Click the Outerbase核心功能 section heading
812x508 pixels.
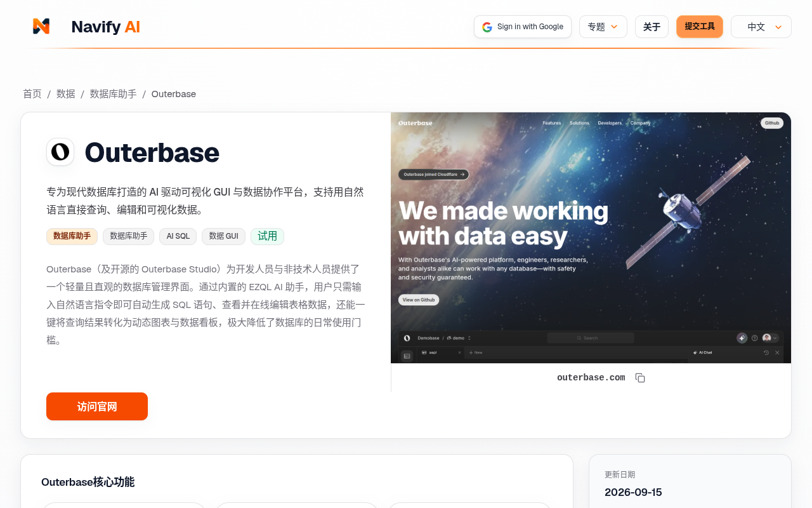88,482
